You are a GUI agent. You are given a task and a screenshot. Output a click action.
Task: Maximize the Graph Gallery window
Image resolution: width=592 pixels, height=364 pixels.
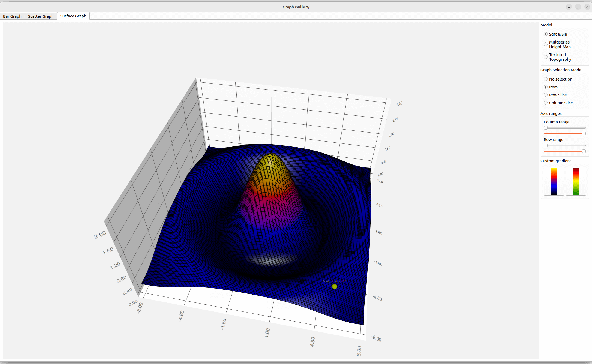(578, 7)
